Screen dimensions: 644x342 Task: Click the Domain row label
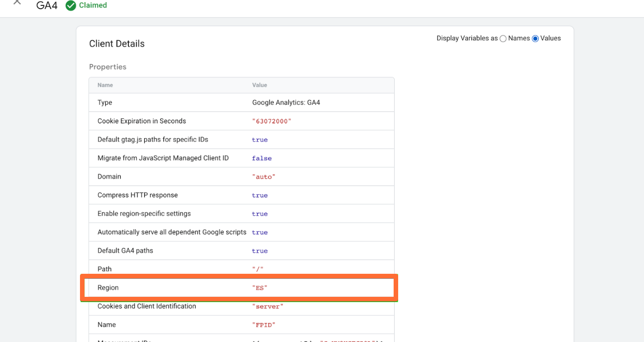tap(109, 177)
